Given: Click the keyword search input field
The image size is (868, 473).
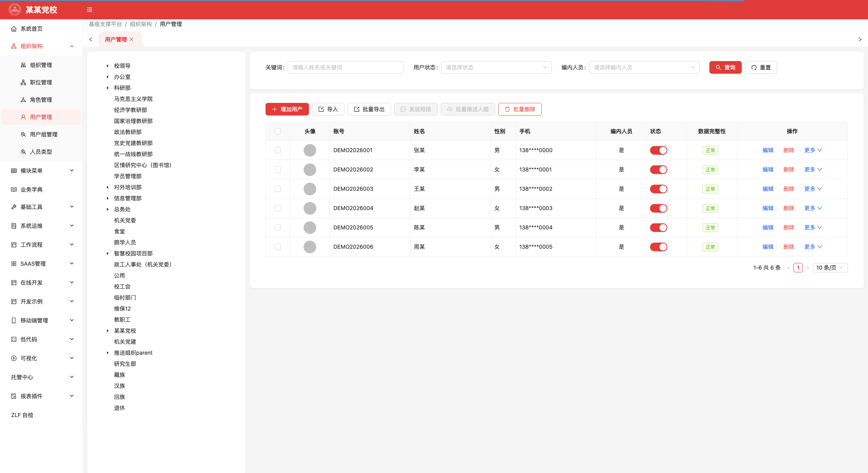Looking at the screenshot, I should 346,67.
